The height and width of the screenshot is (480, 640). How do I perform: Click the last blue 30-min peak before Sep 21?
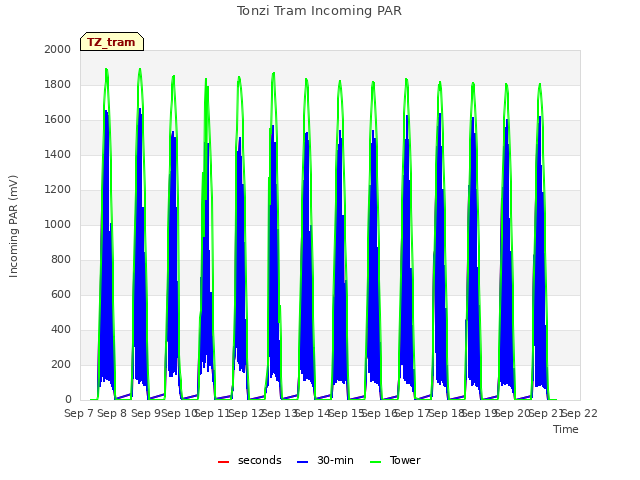540,117
